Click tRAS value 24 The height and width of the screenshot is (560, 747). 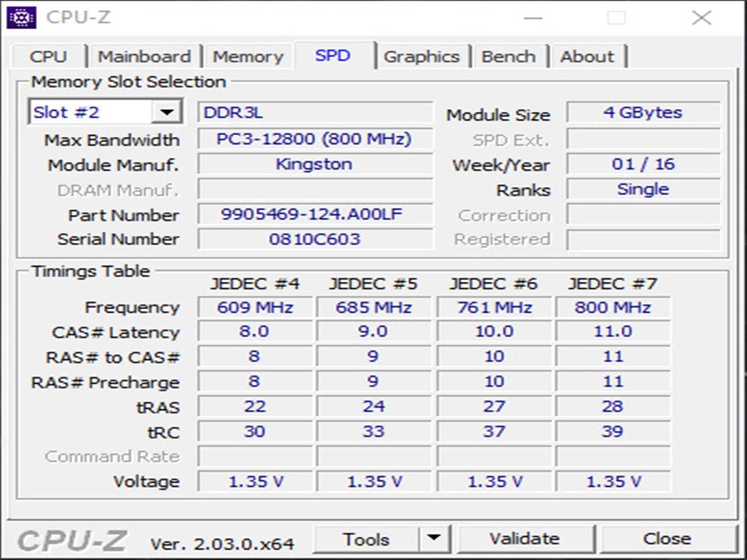[373, 406]
